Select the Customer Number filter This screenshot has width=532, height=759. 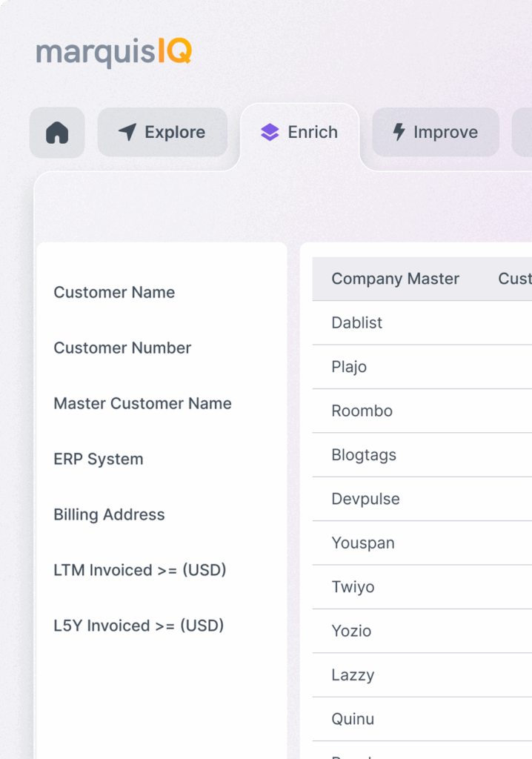coord(122,348)
